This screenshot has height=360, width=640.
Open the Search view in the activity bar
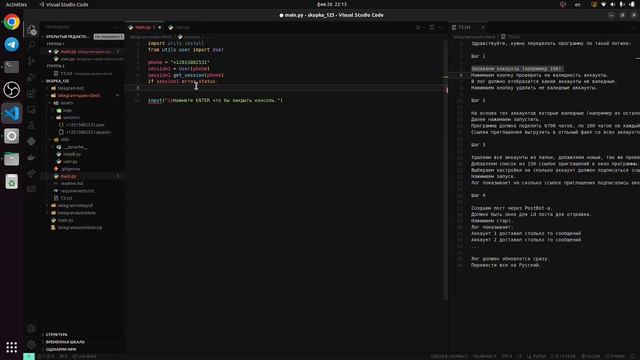click(31, 45)
